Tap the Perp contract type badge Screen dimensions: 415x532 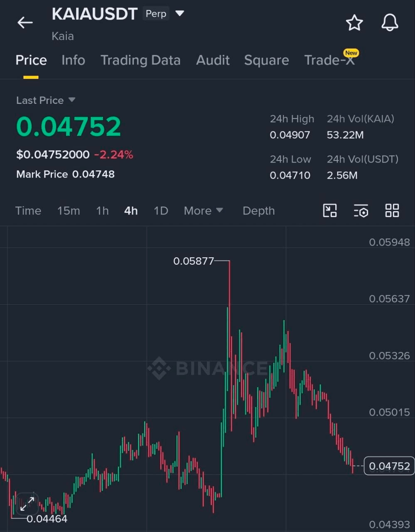click(x=156, y=14)
